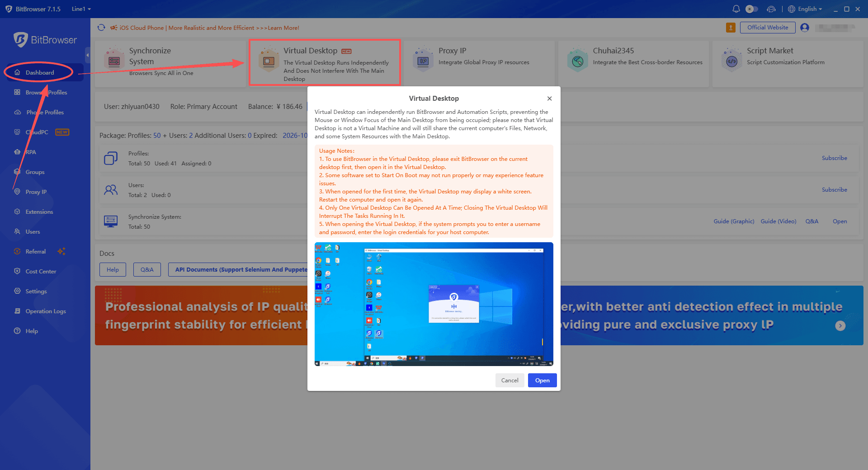Viewport: 868px width, 470px height.
Task: Open CloudPC in the sidebar
Action: (x=37, y=132)
